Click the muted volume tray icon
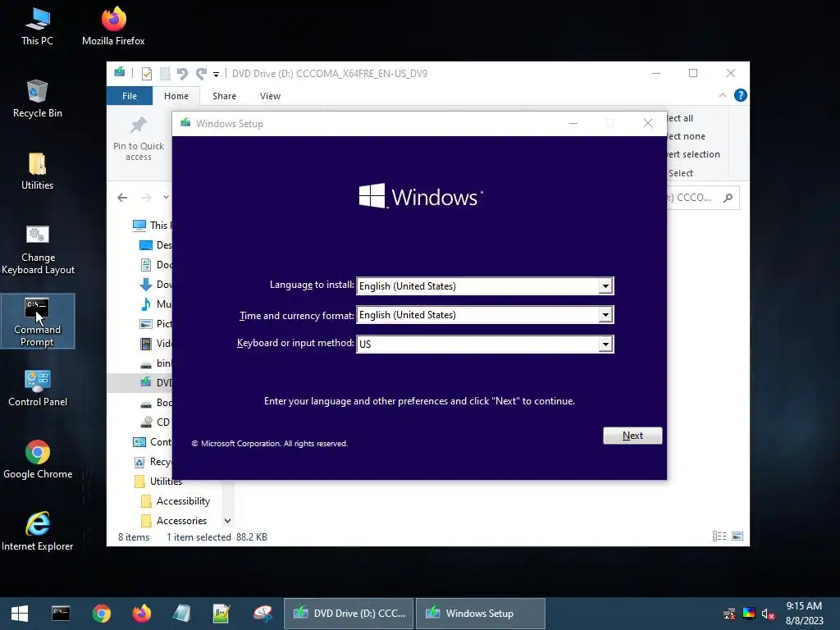This screenshot has width=840, height=630. [x=768, y=614]
